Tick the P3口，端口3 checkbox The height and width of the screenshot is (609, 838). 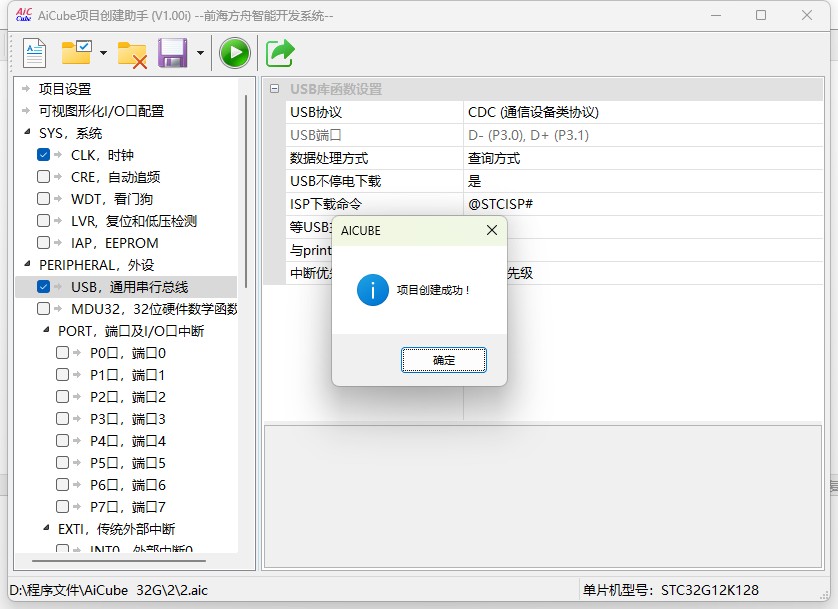click(x=63, y=419)
